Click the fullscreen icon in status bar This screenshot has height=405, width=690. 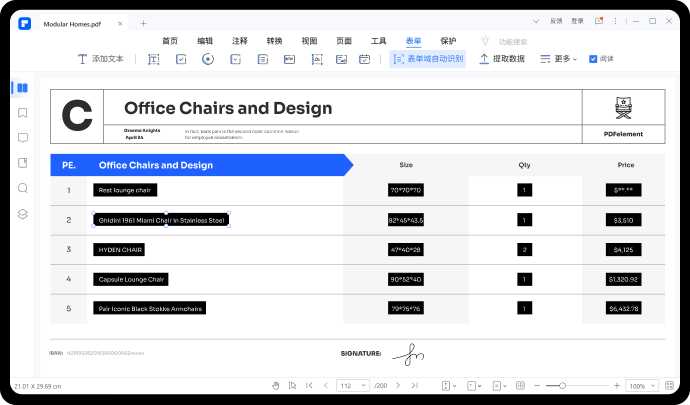670,385
